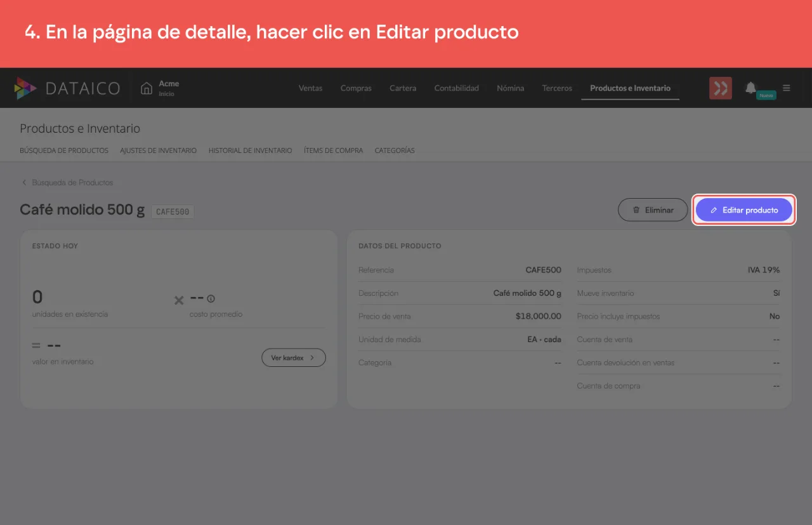Click the Editar producto button

pyautogui.click(x=744, y=210)
